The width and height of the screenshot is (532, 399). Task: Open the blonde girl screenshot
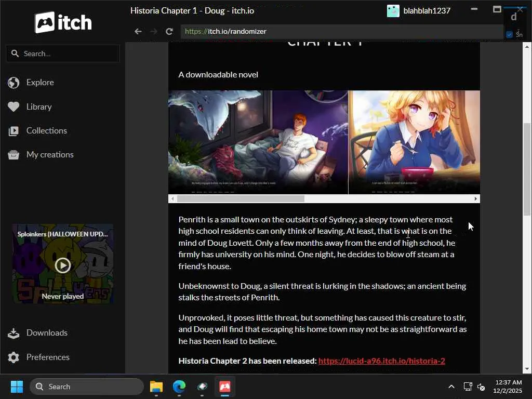[414, 142]
